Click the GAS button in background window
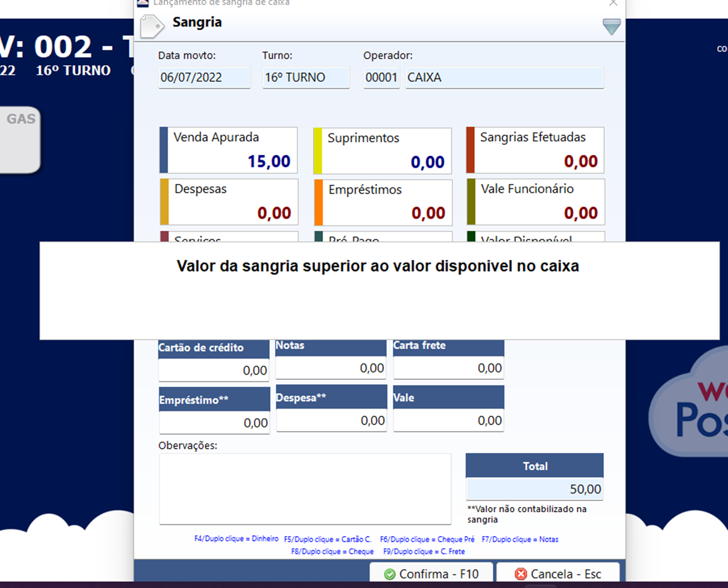 click(20, 139)
